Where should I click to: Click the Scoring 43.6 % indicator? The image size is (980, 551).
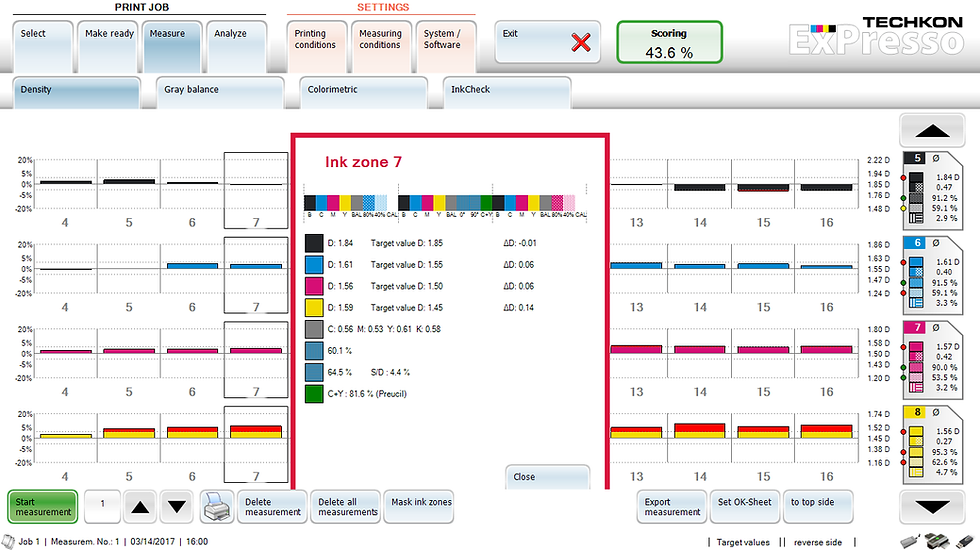tap(669, 42)
